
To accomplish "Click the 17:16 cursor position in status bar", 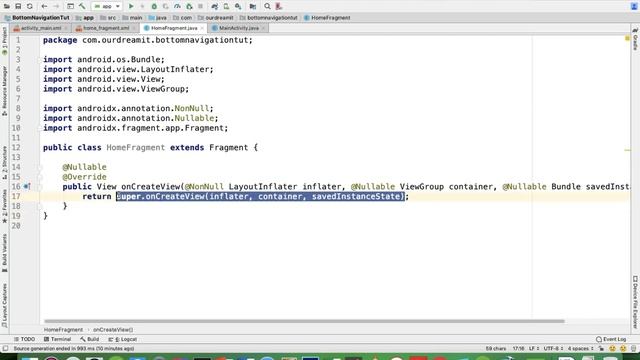I will tap(518, 349).
